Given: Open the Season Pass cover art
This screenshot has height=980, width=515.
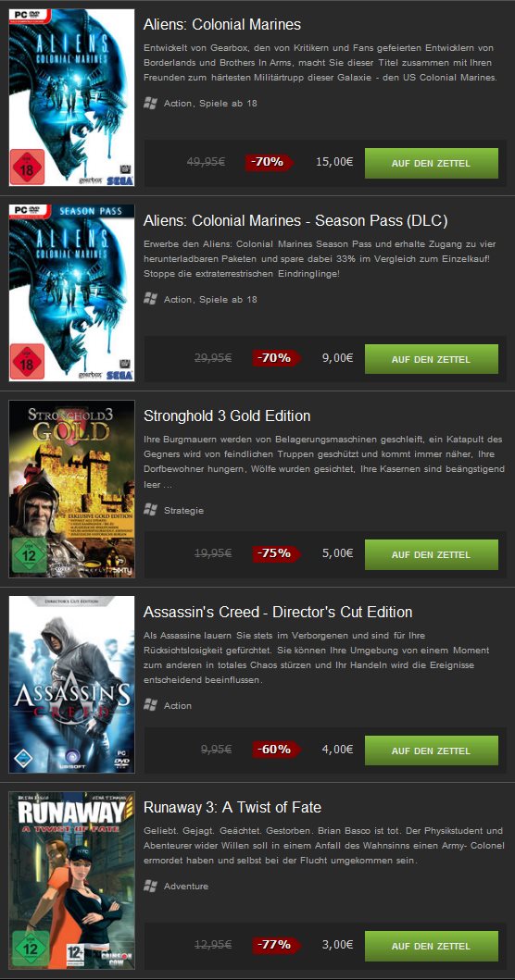Looking at the screenshot, I should pyautogui.click(x=71, y=292).
